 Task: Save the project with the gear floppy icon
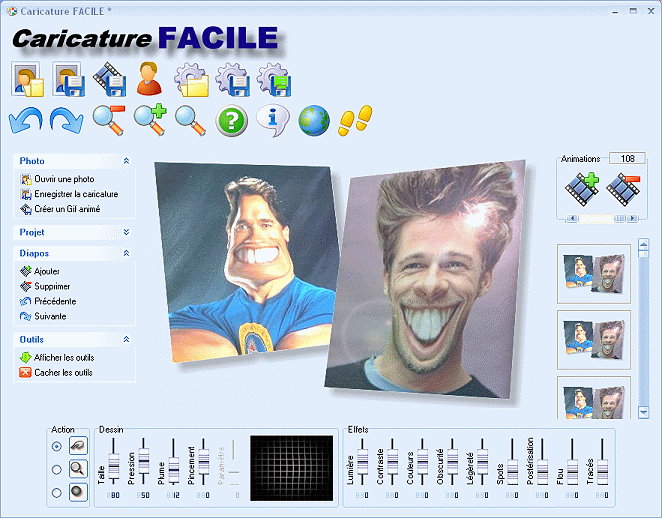coord(233,80)
